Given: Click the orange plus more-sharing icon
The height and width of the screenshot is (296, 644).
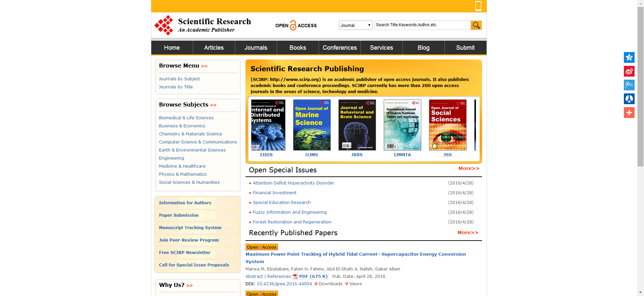Looking at the screenshot, I should click(629, 113).
